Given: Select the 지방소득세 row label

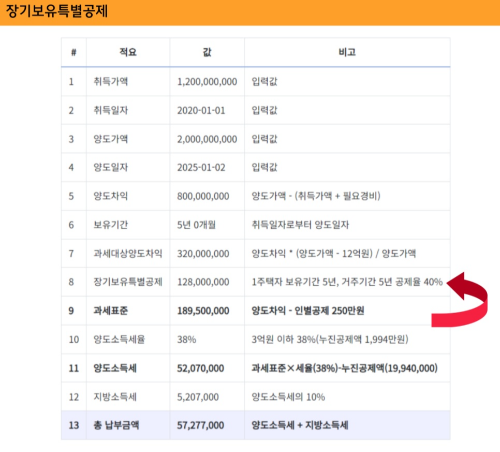Looking at the screenshot, I should tap(115, 397).
